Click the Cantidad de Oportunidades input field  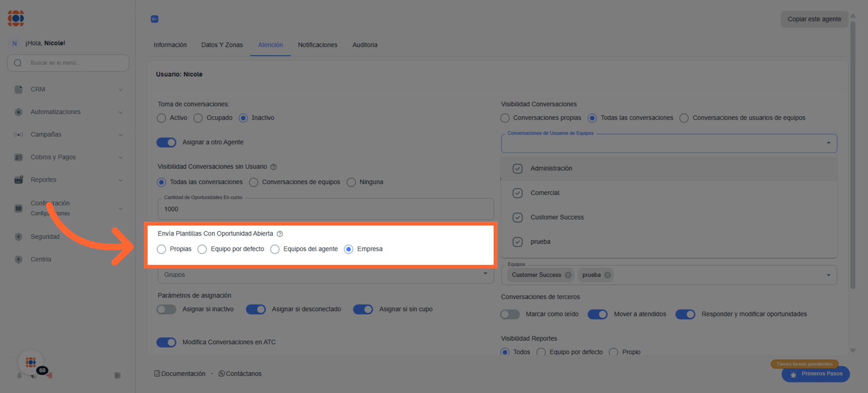click(325, 209)
